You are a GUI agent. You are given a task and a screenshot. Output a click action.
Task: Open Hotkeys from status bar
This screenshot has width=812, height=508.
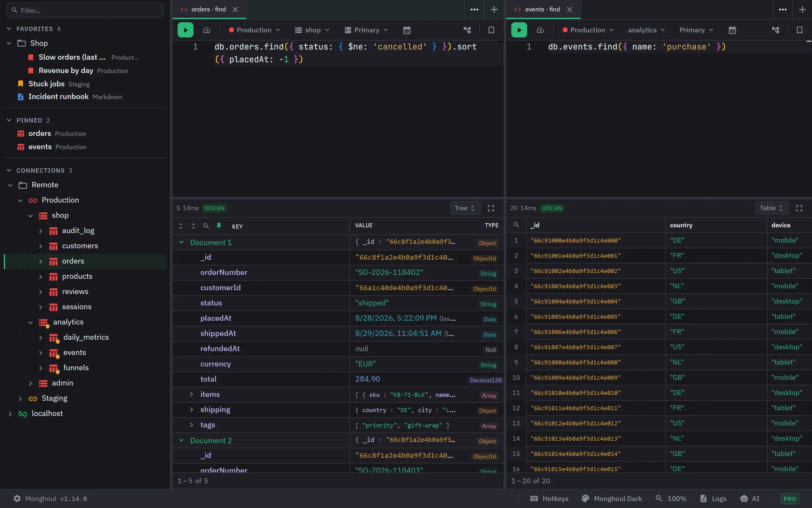549,498
